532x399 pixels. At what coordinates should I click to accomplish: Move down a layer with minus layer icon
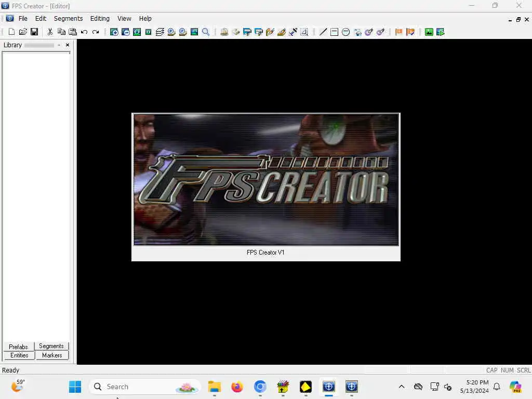click(183, 32)
